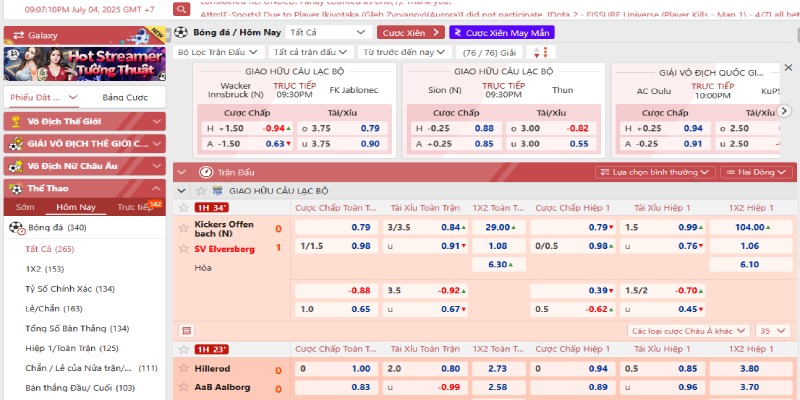Favorite AaB Aalborg team star
Screen dimensions: 800x400
coord(184,387)
